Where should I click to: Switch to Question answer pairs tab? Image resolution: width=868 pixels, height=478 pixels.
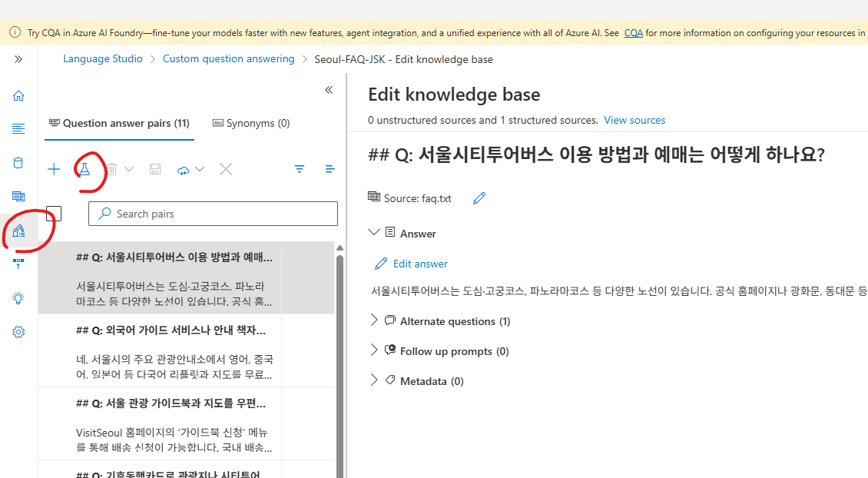pyautogui.click(x=120, y=124)
